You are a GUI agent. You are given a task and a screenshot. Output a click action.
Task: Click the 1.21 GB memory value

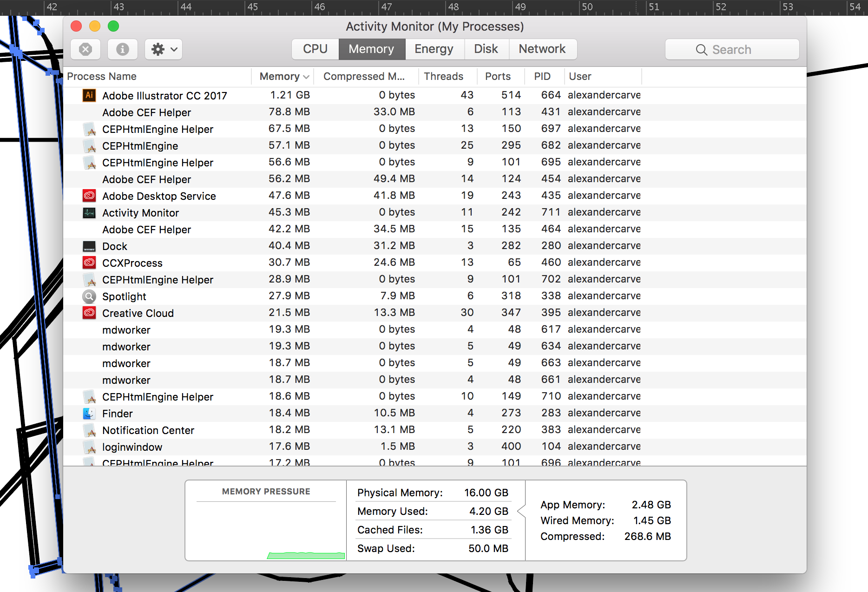click(290, 95)
